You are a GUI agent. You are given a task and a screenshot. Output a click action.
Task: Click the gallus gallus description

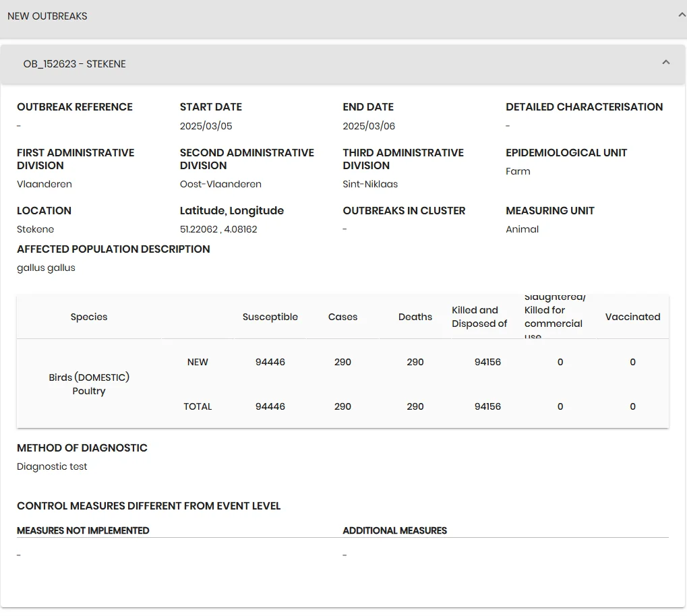[x=46, y=268]
